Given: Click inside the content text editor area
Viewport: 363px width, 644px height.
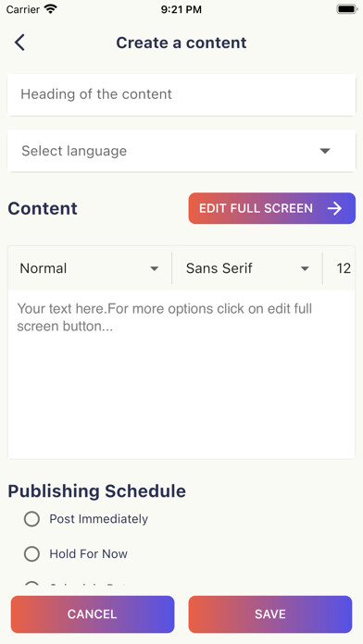Looking at the screenshot, I should coord(181,374).
